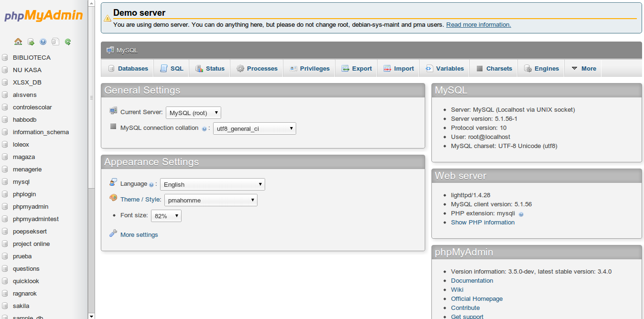Switch to the SQL tab
644x319 pixels.
pos(172,68)
